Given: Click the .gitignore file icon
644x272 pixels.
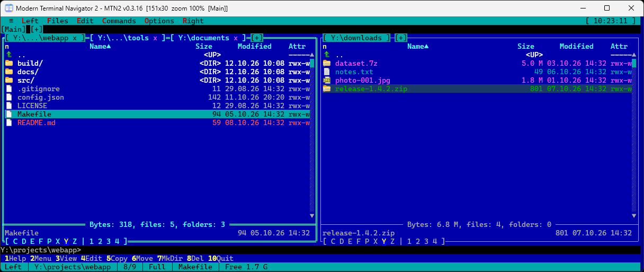Looking at the screenshot, I should pos(8,89).
